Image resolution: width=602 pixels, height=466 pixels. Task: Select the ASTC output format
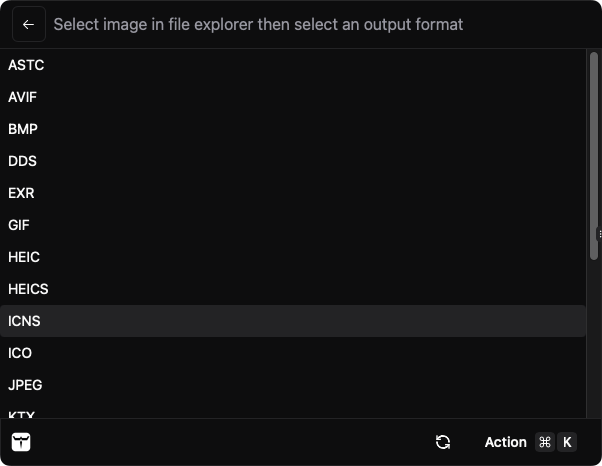coord(26,65)
